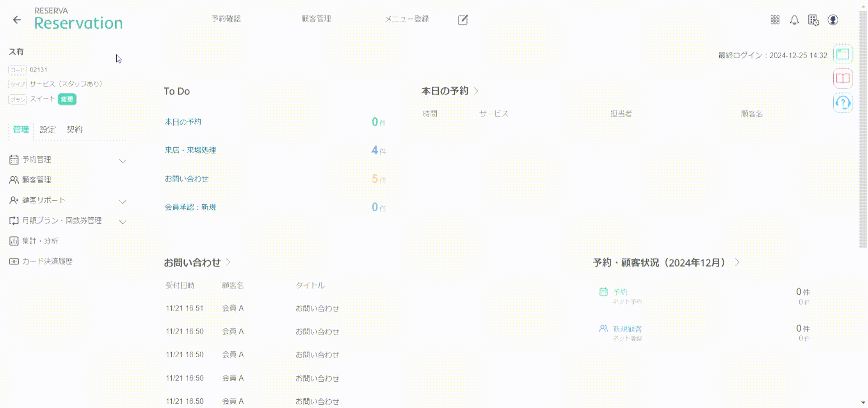Open the edit shortcut pencil icon

pos(463,20)
